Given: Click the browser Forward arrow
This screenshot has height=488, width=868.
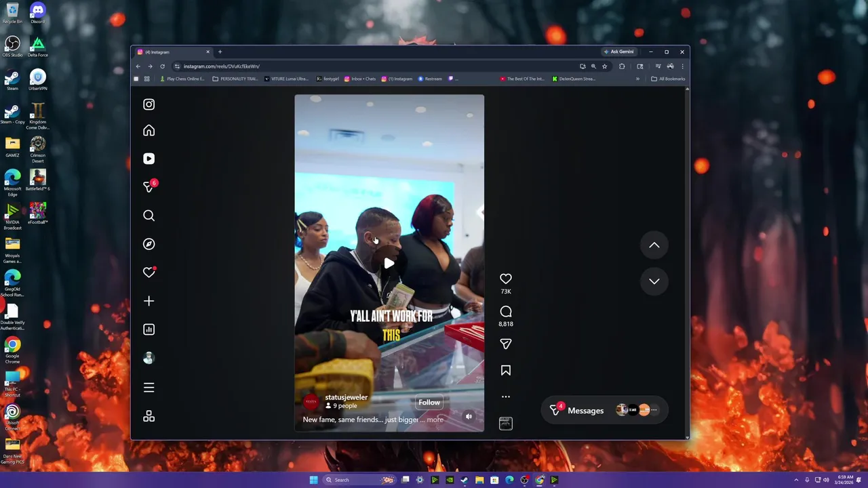Looking at the screenshot, I should point(150,66).
